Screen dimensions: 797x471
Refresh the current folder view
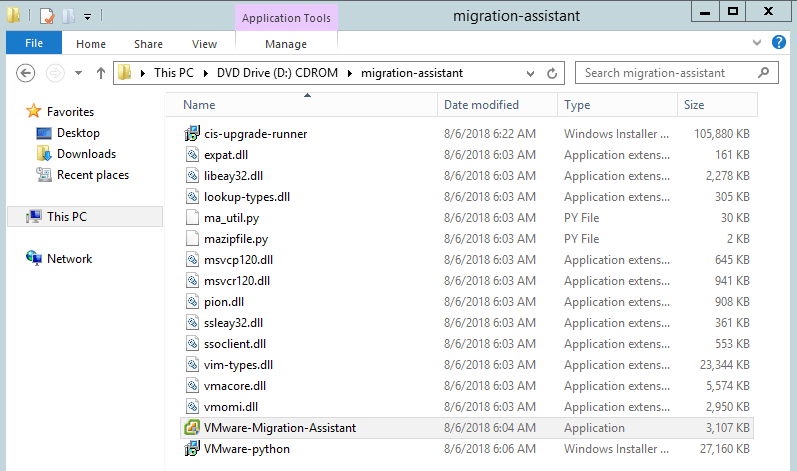[x=552, y=73]
